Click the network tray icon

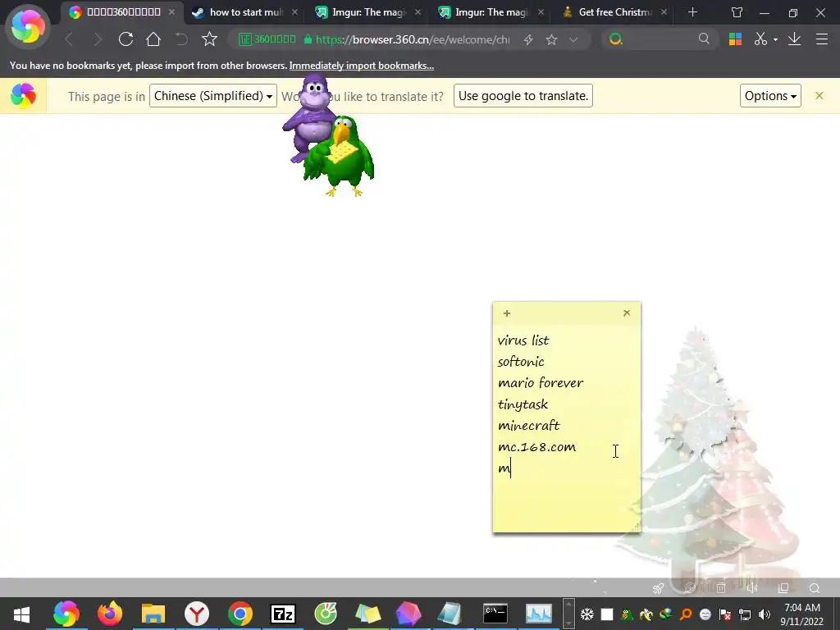tap(745, 614)
